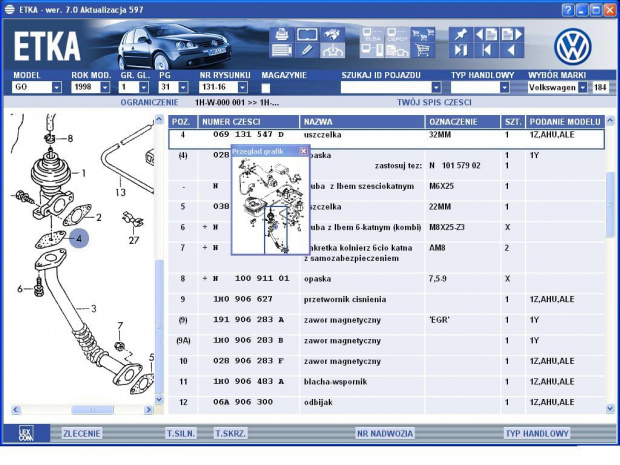Click the OZNACZENIE column header
The image size is (620, 465).
coord(463,122)
